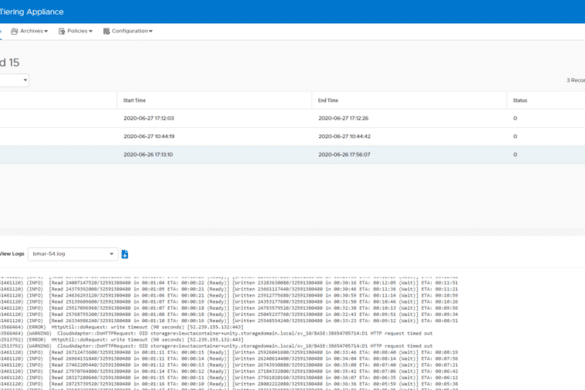This screenshot has height=390, width=585.
Task: Select start time 2020-06-26 17:13:10
Action: point(148,155)
